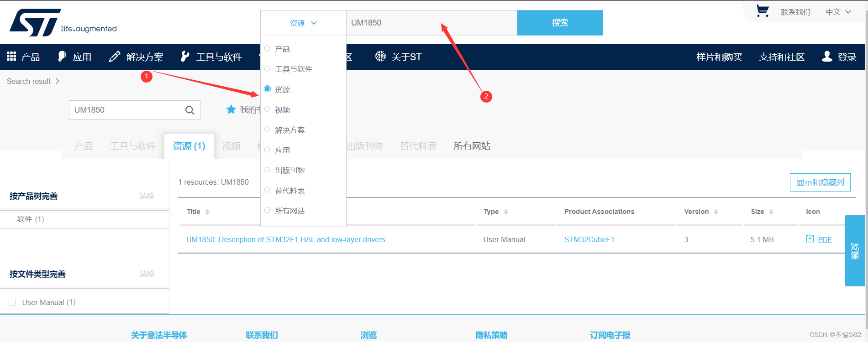Click the PDF text link
Viewport: 868px width, 342px height.
pyautogui.click(x=825, y=239)
